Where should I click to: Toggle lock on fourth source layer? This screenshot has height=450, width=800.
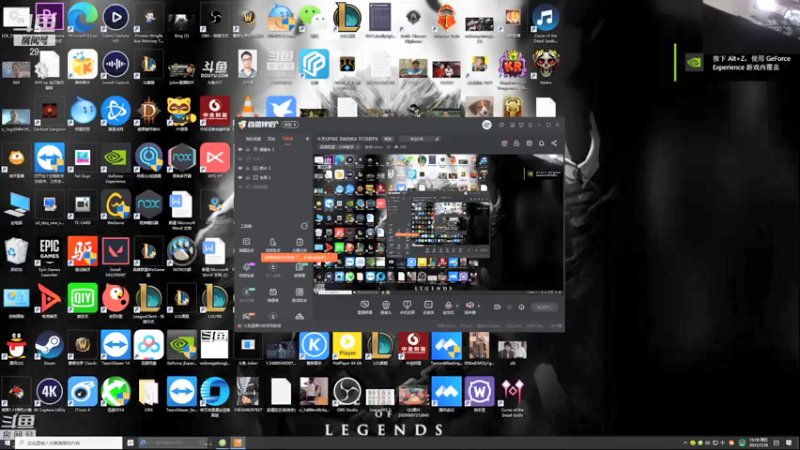[248, 177]
